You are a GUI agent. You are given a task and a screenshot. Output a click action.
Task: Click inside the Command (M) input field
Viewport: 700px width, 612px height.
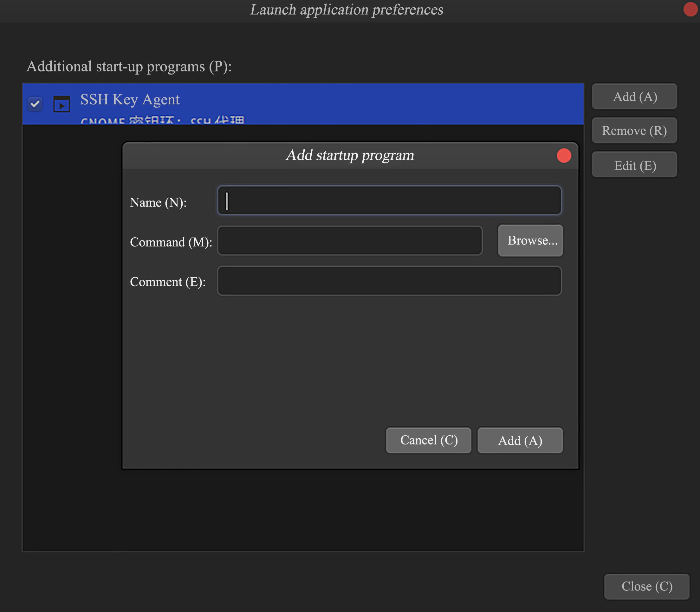point(349,241)
